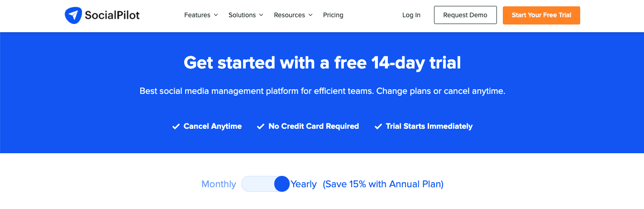Click the checkmark icon beside Cancel Anytime
Screen dimensions: 644x209
[176, 126]
